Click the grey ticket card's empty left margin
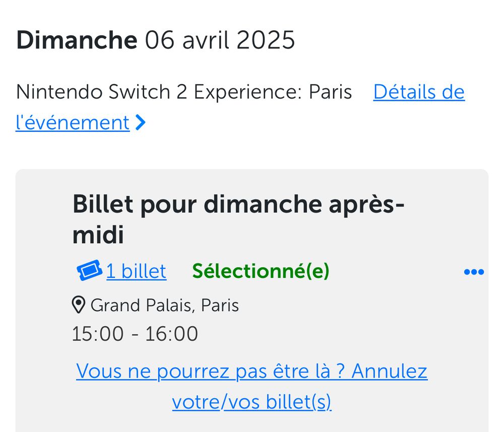504x432 pixels. (x=43, y=302)
